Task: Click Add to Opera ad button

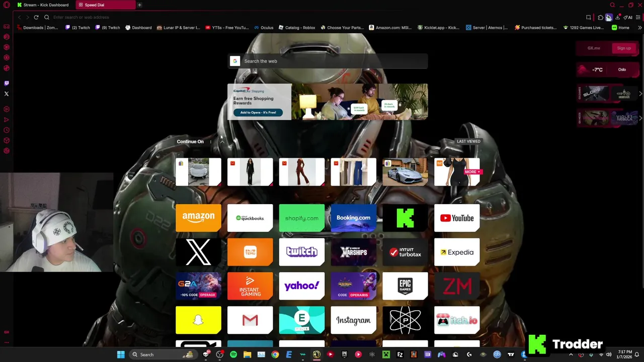Action: [258, 113]
